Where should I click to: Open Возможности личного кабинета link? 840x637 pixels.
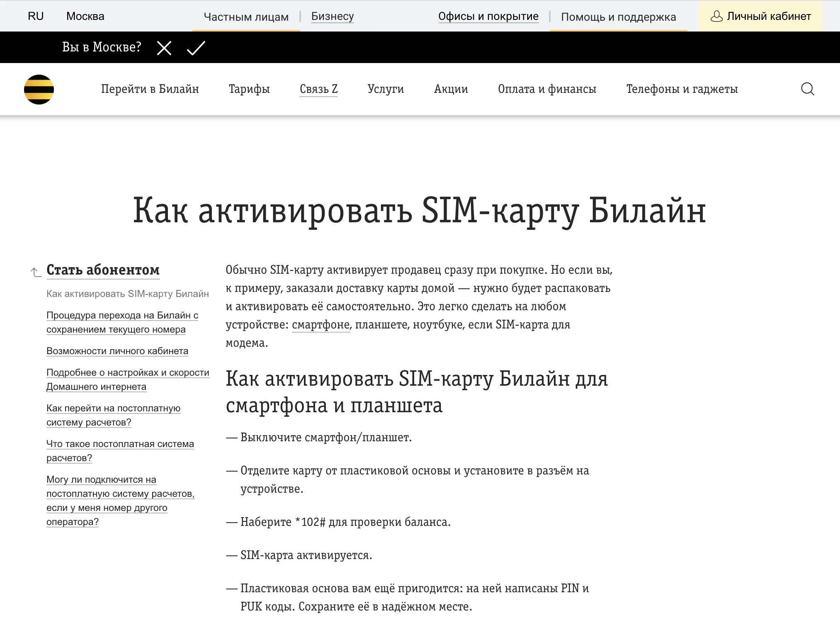pos(117,351)
